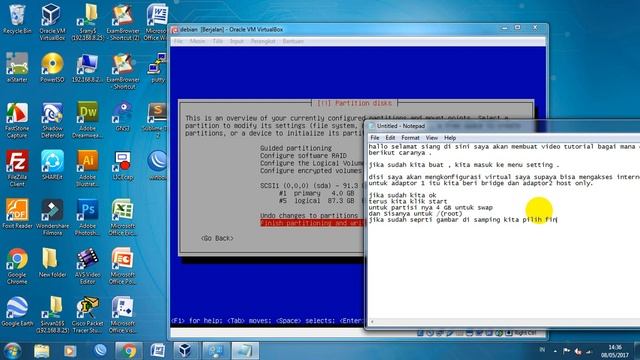The height and width of the screenshot is (360, 640).
Task: Select the #1 primary 4.0 GB partition
Action: (x=317, y=193)
